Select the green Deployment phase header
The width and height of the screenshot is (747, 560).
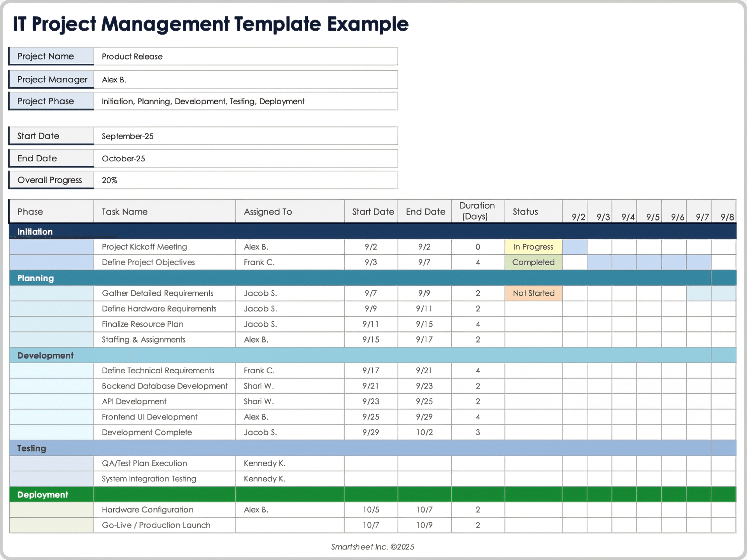(x=43, y=495)
